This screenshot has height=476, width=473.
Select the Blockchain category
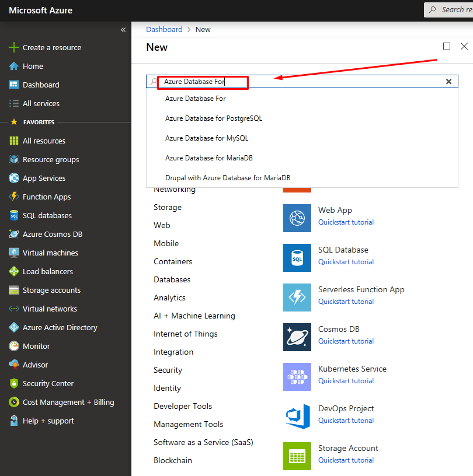click(173, 460)
